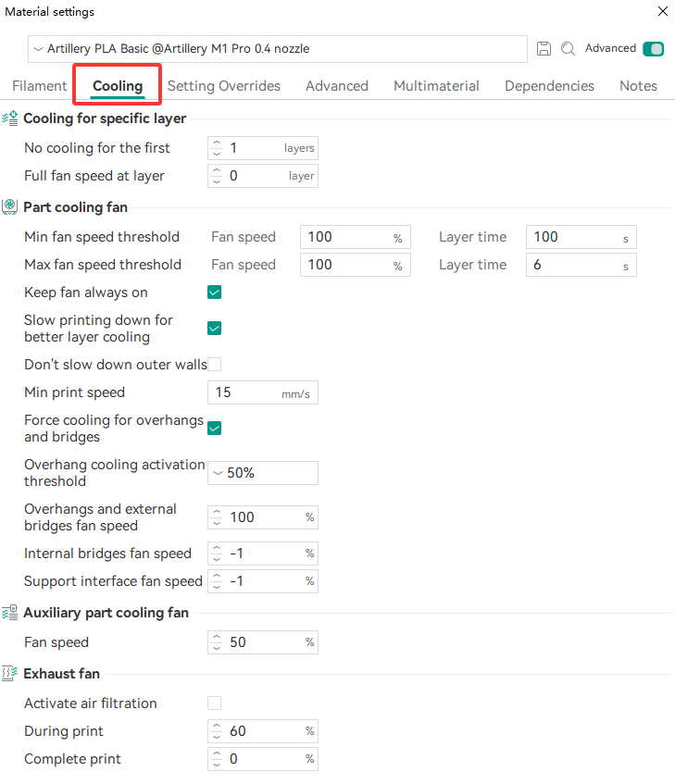Click No cooling for the first layers stepper

pyautogui.click(x=217, y=148)
